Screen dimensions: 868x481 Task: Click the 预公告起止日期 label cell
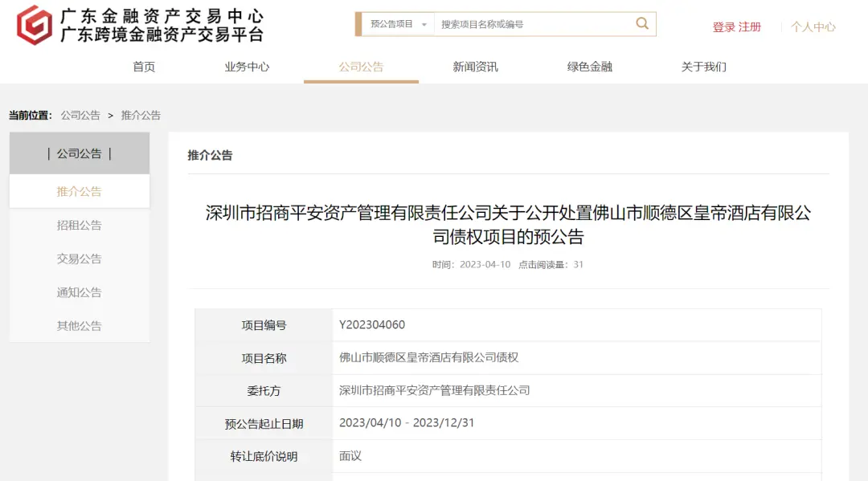coord(264,424)
